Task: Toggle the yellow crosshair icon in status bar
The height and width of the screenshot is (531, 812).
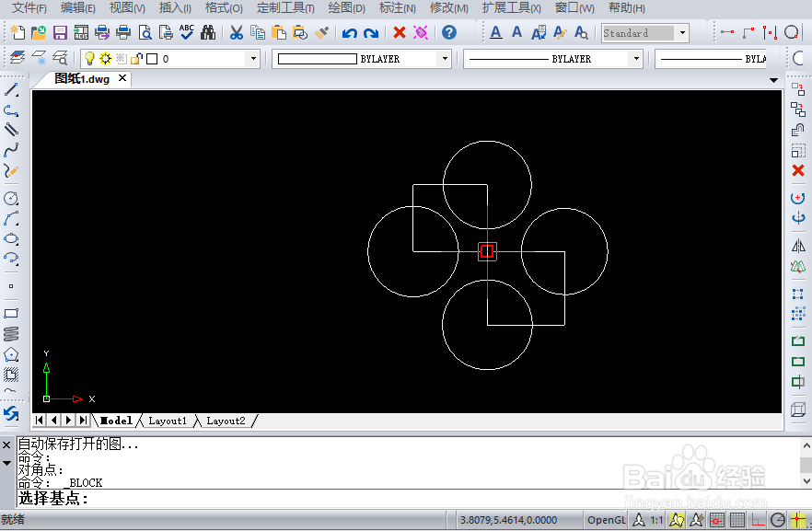Action: [x=798, y=520]
